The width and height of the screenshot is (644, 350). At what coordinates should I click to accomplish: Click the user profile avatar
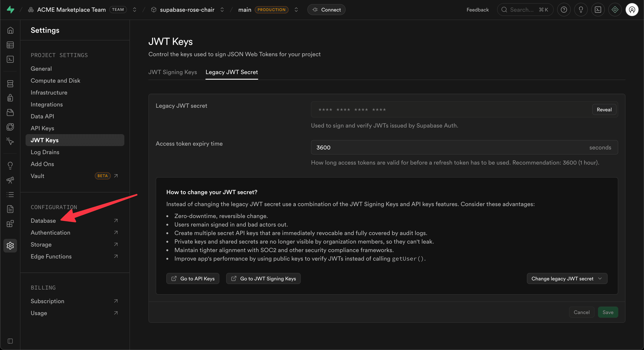point(632,10)
